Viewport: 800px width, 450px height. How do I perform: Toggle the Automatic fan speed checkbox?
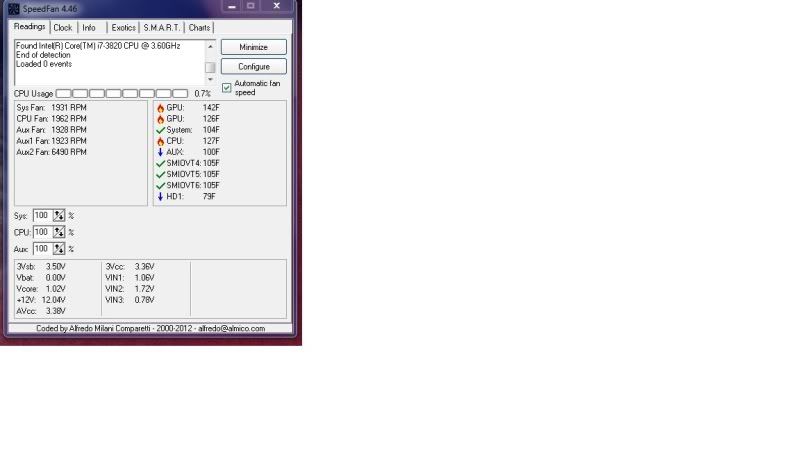coord(227,88)
